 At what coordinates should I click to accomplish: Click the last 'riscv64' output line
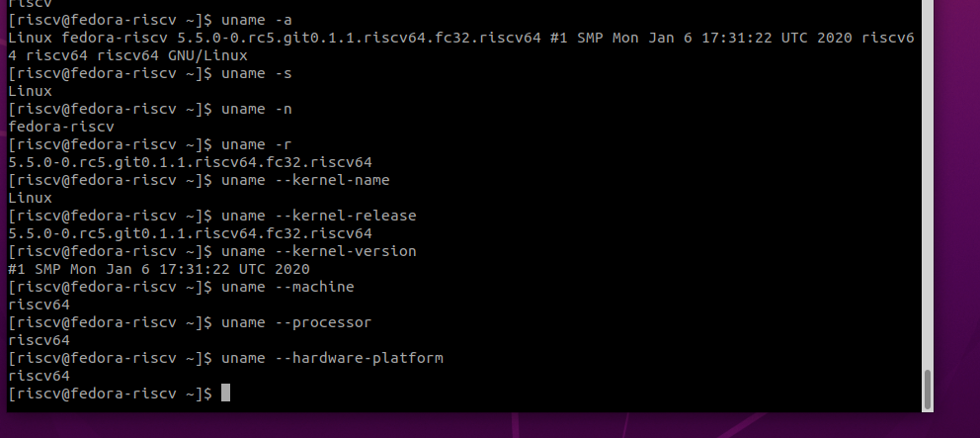(39, 376)
